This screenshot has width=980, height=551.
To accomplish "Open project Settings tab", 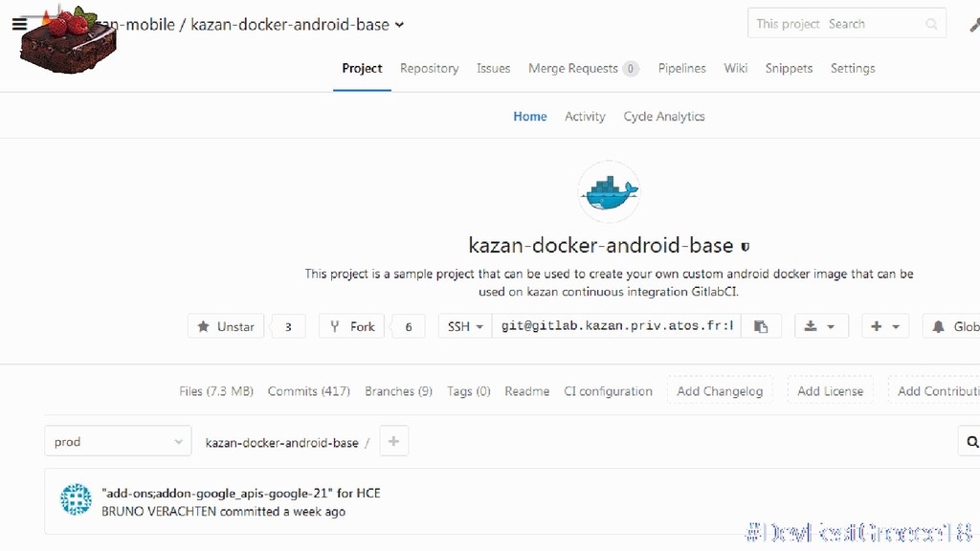I will point(853,68).
